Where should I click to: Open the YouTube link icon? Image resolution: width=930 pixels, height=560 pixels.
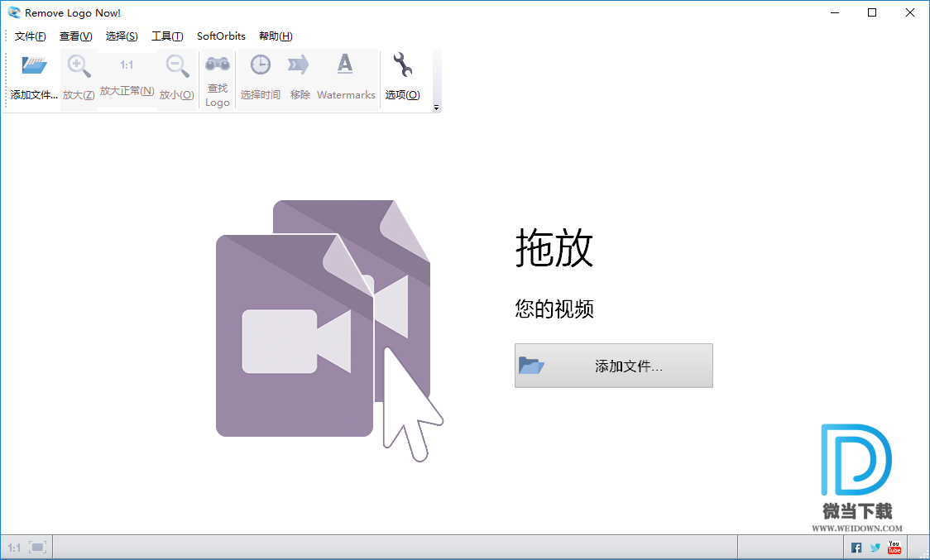pyautogui.click(x=894, y=547)
